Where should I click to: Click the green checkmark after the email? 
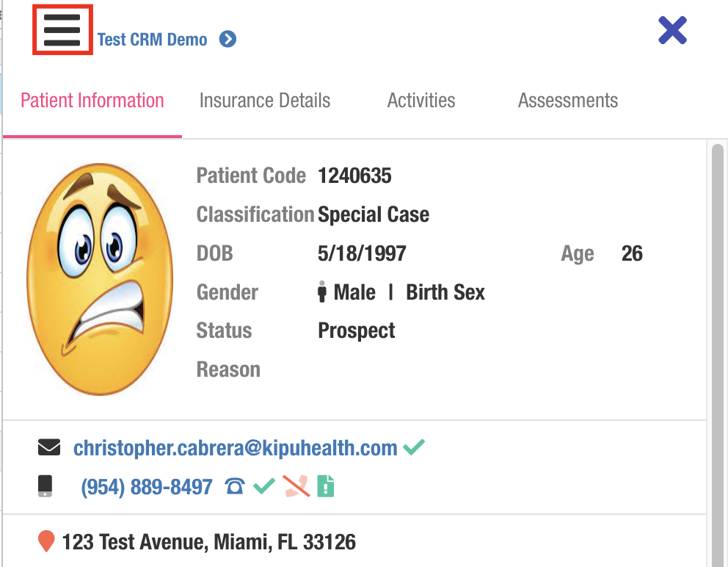pos(414,446)
